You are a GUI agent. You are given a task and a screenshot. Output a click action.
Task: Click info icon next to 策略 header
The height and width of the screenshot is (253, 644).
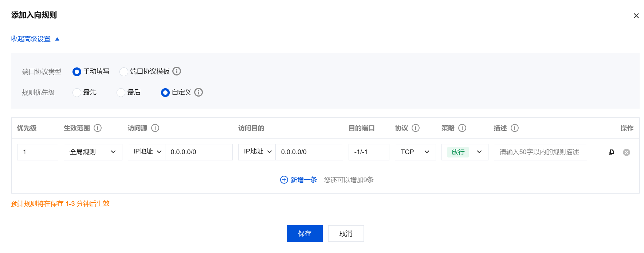462,128
